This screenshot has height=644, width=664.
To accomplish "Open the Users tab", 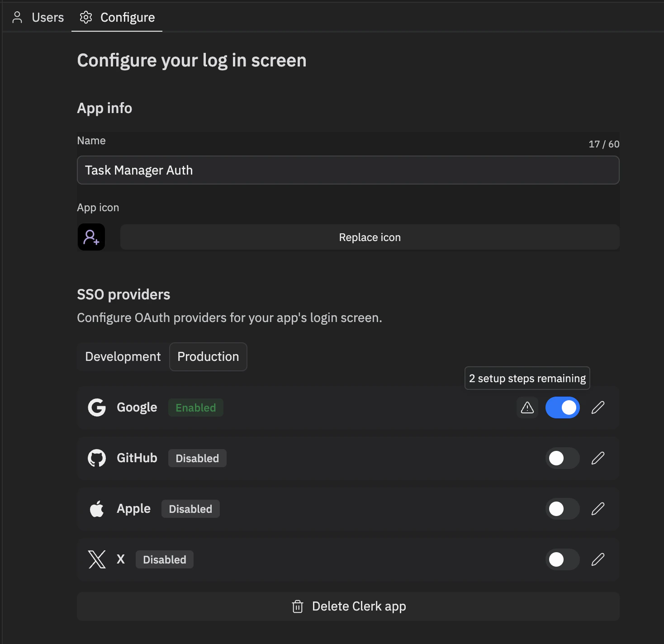I will click(38, 17).
